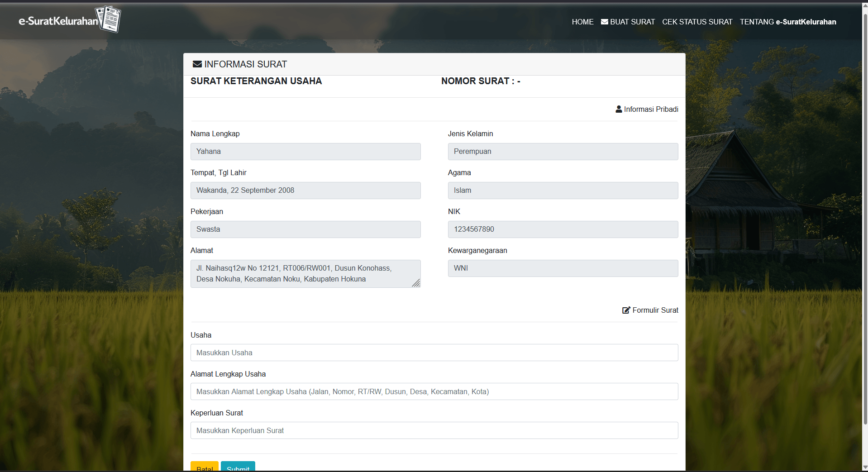Click the envelope icon beside INFORMASI SURAT

(x=197, y=64)
